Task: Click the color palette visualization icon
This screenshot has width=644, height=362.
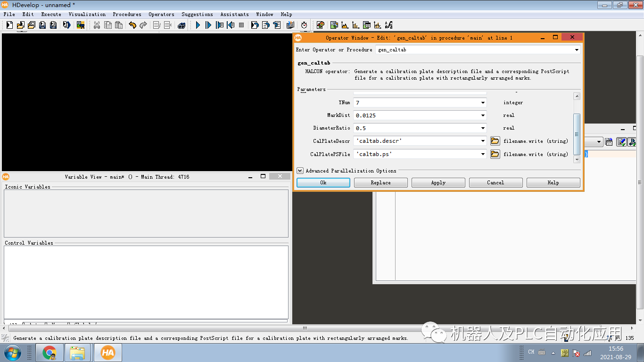Action: [320, 25]
